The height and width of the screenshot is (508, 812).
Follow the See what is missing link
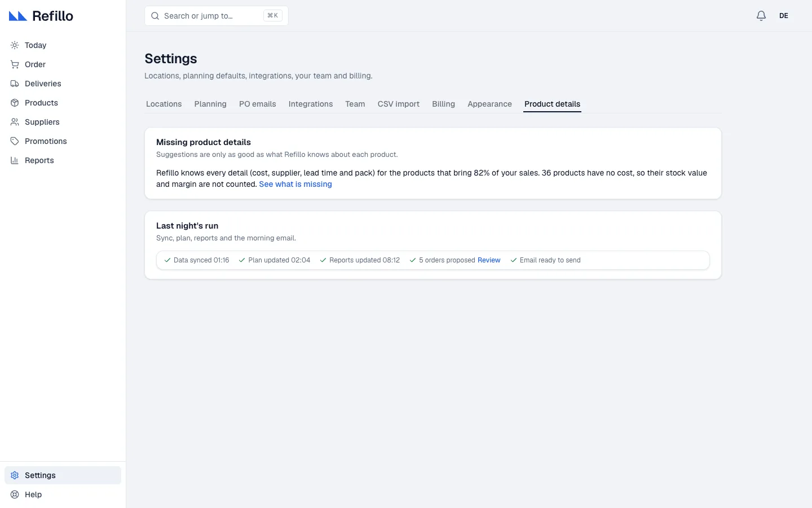(x=295, y=184)
